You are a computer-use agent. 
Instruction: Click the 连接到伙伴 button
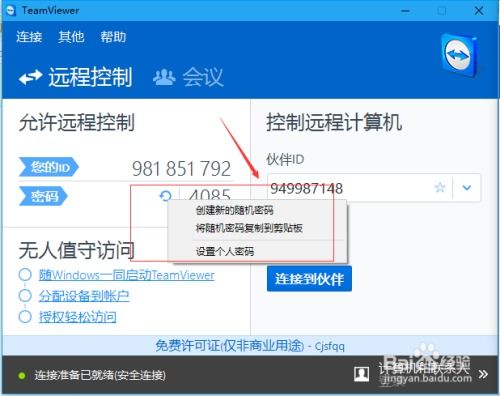[x=309, y=279]
